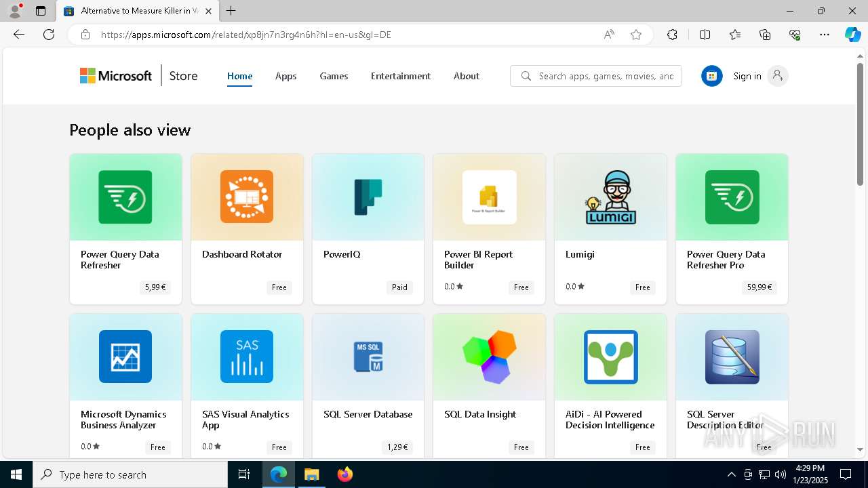
Task: Activate Read aloud icon in address bar
Action: [609, 35]
